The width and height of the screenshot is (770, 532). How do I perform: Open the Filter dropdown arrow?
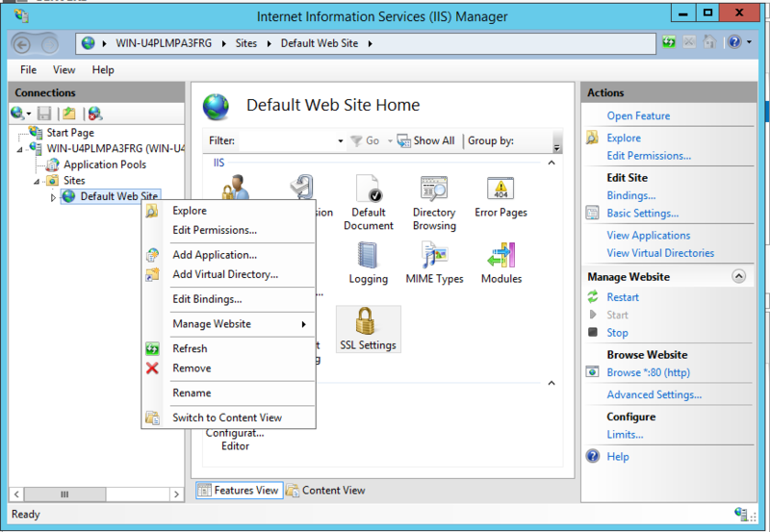[341, 140]
